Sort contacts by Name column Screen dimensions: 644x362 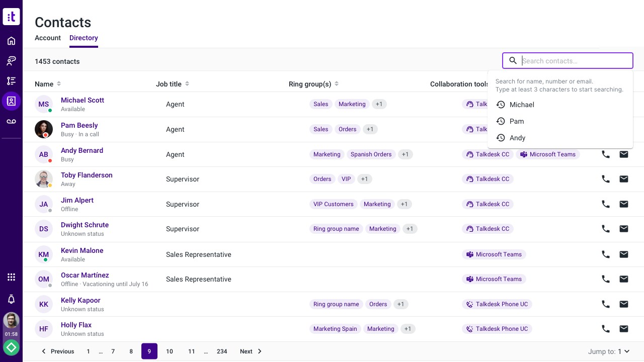(59, 84)
